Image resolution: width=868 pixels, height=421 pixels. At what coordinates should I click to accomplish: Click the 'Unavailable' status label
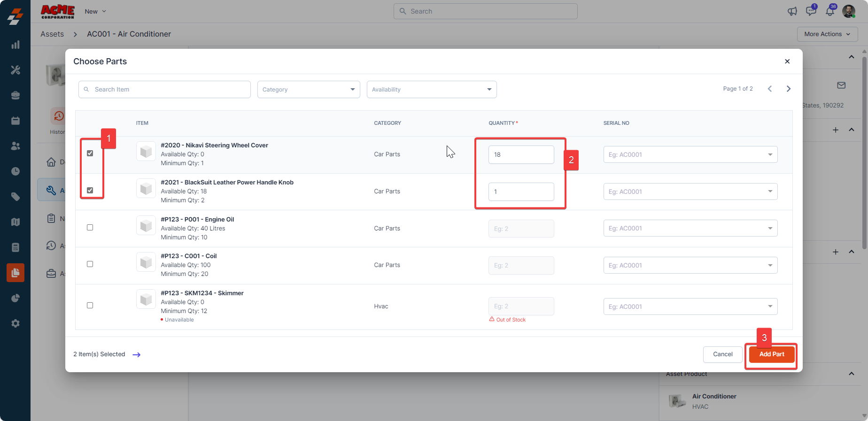179,320
